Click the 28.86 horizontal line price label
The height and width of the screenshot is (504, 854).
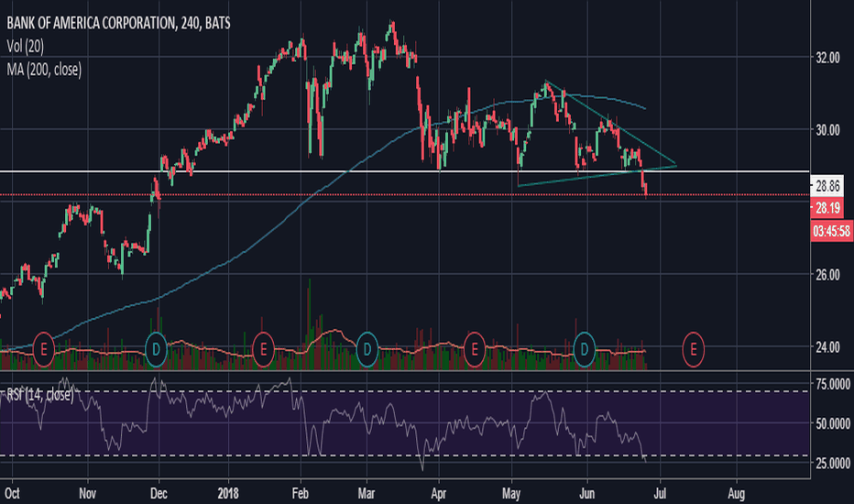click(827, 186)
